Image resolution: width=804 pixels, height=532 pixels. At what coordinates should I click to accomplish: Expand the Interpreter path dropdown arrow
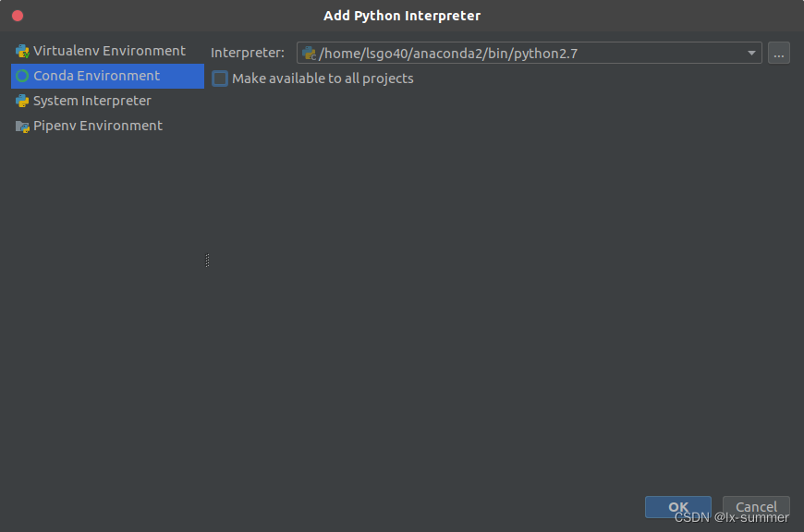pos(751,53)
